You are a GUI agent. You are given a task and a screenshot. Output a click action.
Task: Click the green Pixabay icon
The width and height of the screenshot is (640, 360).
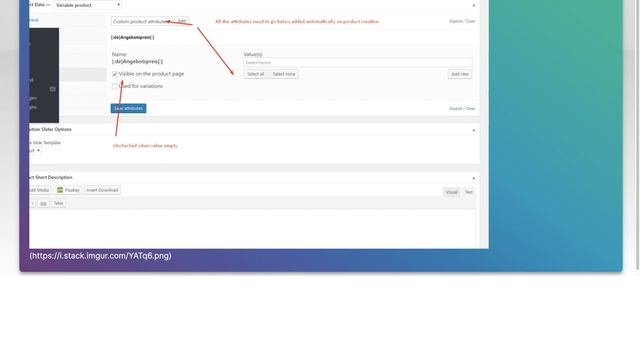(x=60, y=190)
